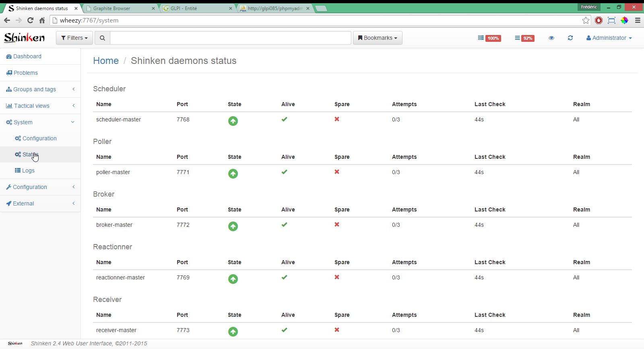Image resolution: width=644 pixels, height=349 pixels.
Task: Select scheduler-master name cell
Action: point(118,119)
